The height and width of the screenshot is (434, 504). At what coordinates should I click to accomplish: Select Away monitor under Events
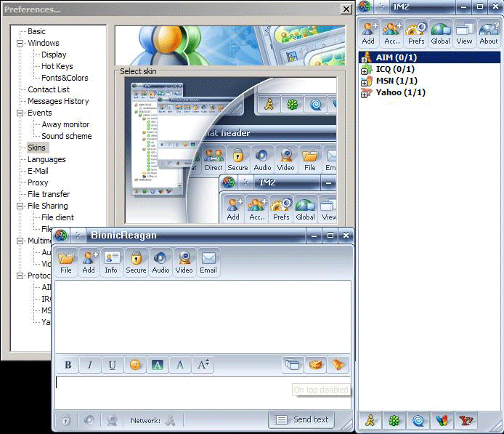pos(65,124)
